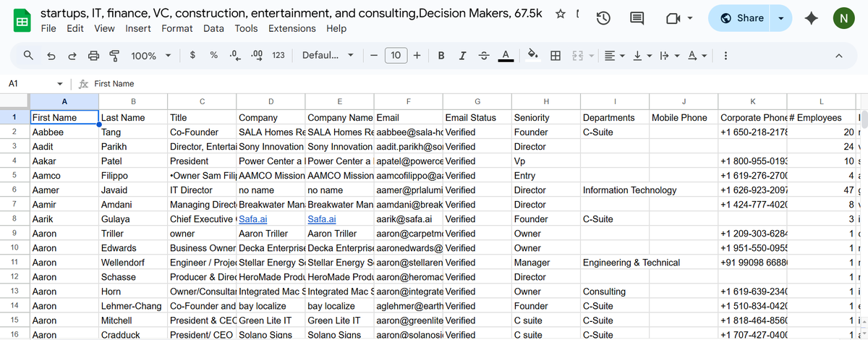Open the Extensions menu
This screenshot has height=340, width=868.
tap(292, 28)
